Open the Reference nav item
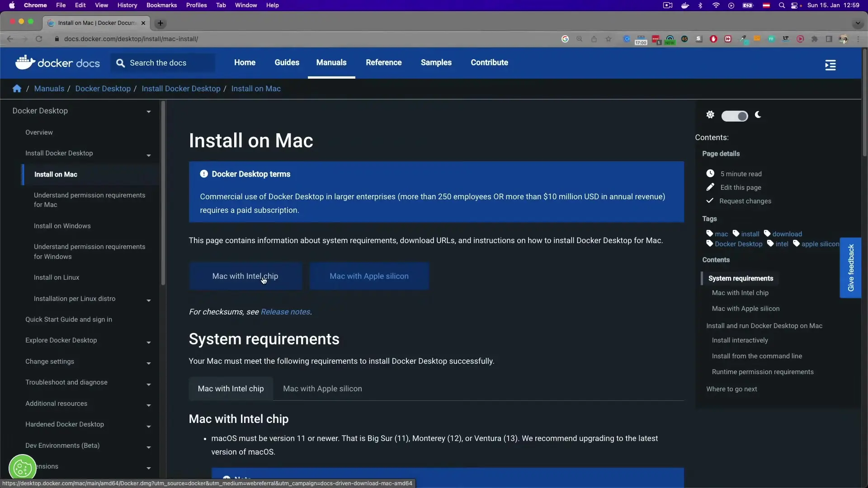This screenshot has width=868, height=488. (x=383, y=63)
